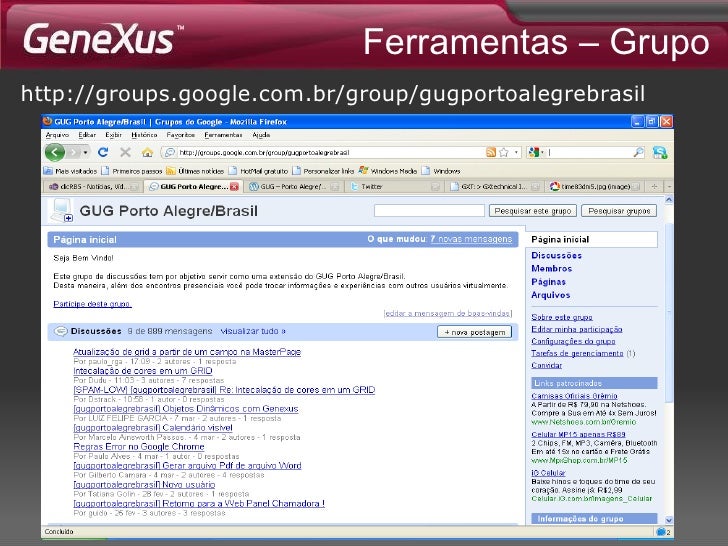Open the Editar menu
Screen dimensions: 728x546
pos(87,135)
